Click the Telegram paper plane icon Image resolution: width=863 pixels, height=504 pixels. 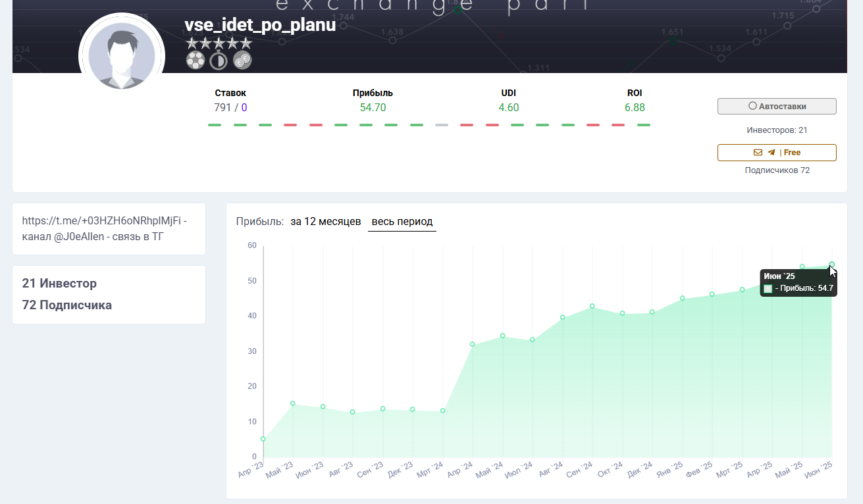(x=771, y=153)
